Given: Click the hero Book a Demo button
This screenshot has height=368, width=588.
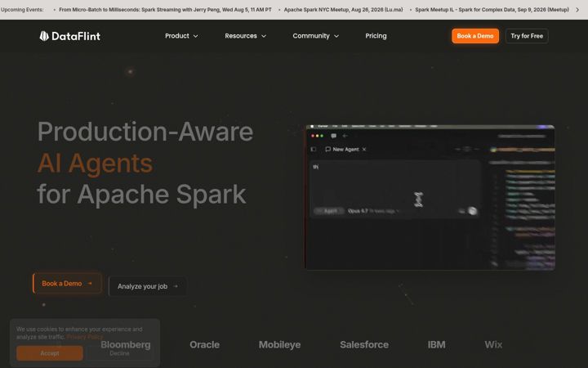Looking at the screenshot, I should tap(67, 283).
